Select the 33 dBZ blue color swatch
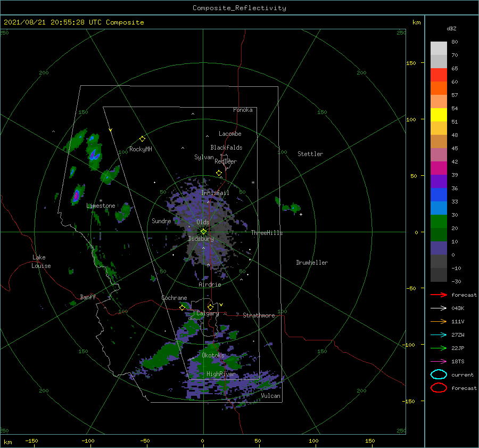The width and height of the screenshot is (479, 448). tap(439, 208)
